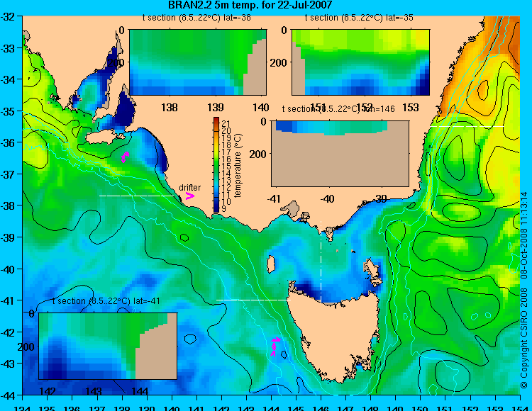Click '138' on the lat=-38 inset axis
Screen dimensions: 532x411
tap(170, 108)
